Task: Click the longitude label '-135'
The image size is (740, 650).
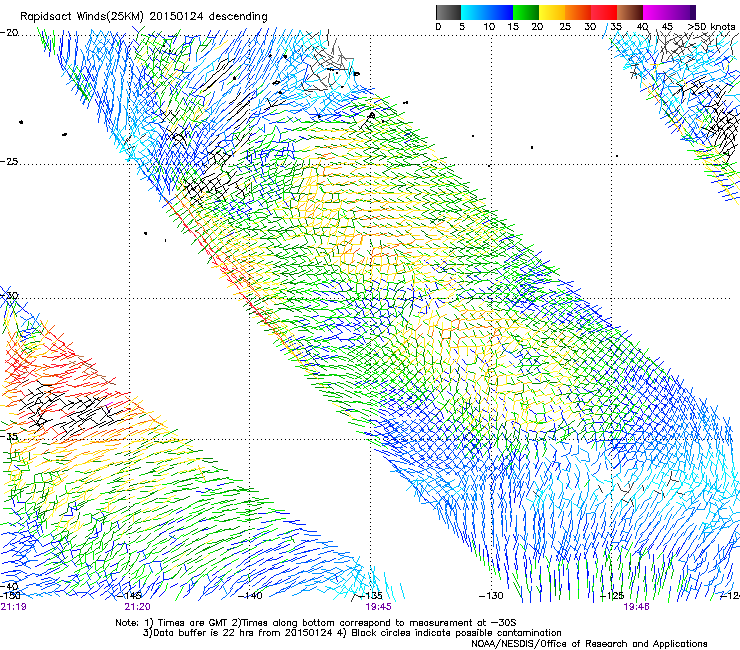Action: pyautogui.click(x=370, y=596)
